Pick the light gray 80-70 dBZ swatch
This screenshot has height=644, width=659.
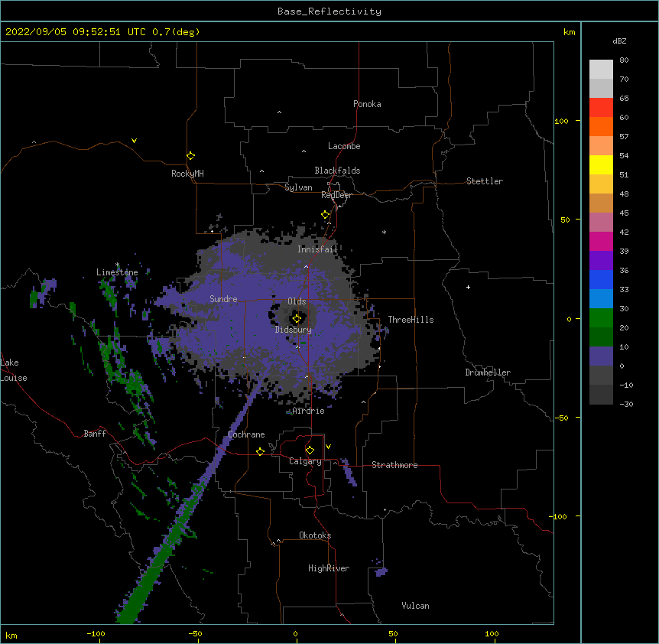click(601, 70)
